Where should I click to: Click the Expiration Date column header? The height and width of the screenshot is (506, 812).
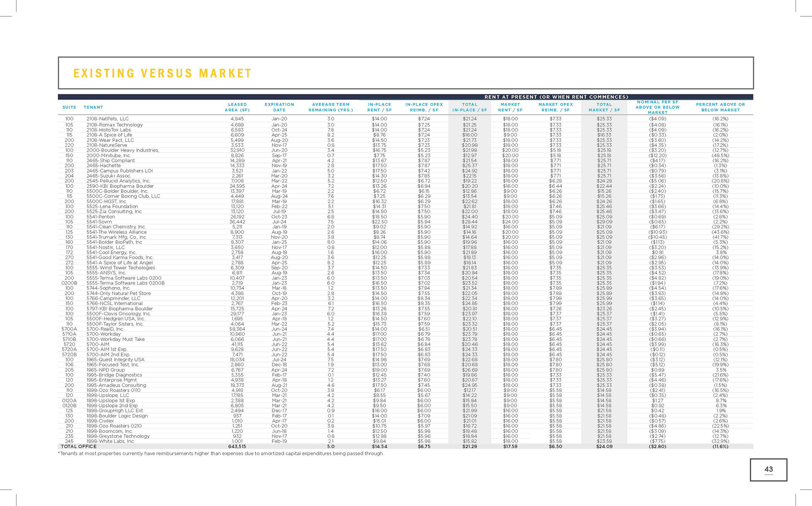[279, 107]
